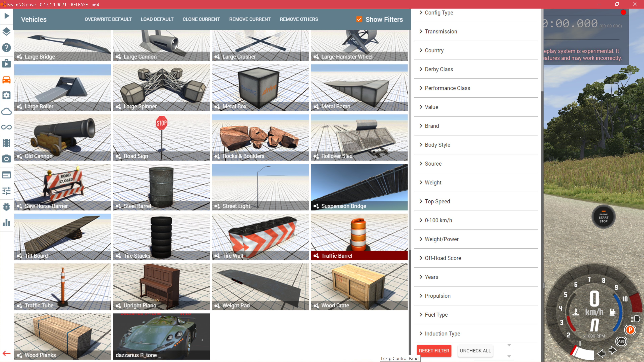Click the parking brake P indicator
This screenshot has height=362, width=644.
630,330
